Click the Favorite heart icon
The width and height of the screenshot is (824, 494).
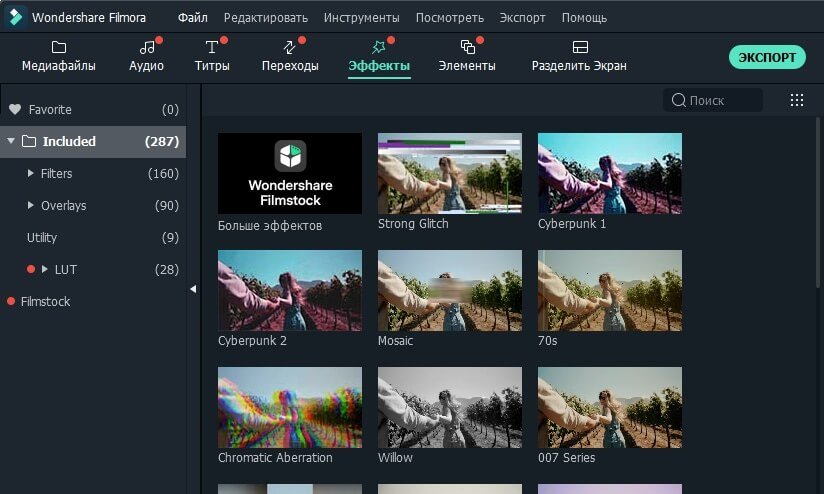pyautogui.click(x=15, y=109)
